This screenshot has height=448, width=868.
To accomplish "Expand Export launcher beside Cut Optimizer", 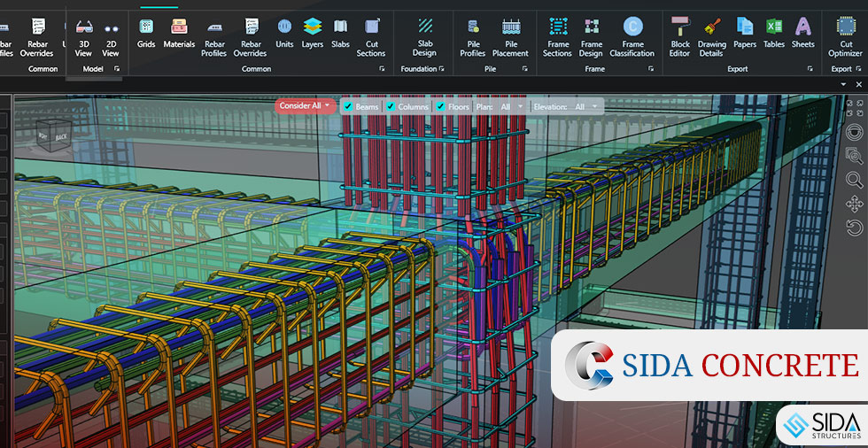I will (x=857, y=68).
